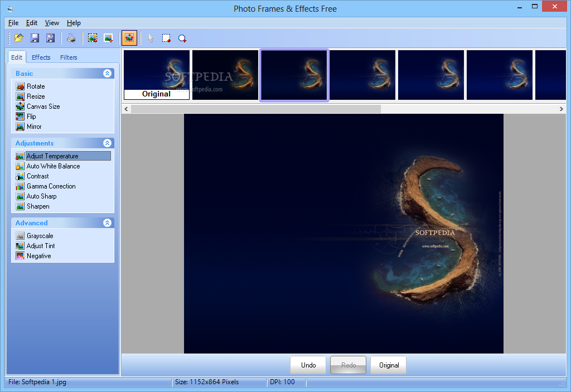Select the arrow pointer tool
This screenshot has width=571, height=392.
[151, 38]
